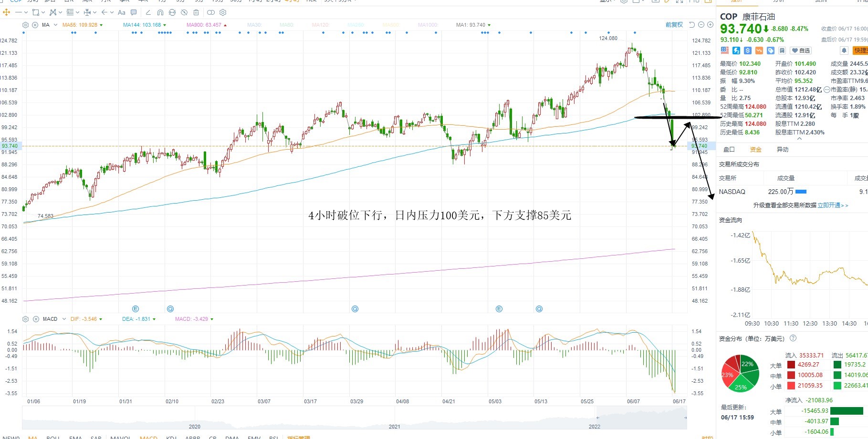This screenshot has height=439, width=868.
Task: Click the blue price tag icon
Action: pos(771,51)
